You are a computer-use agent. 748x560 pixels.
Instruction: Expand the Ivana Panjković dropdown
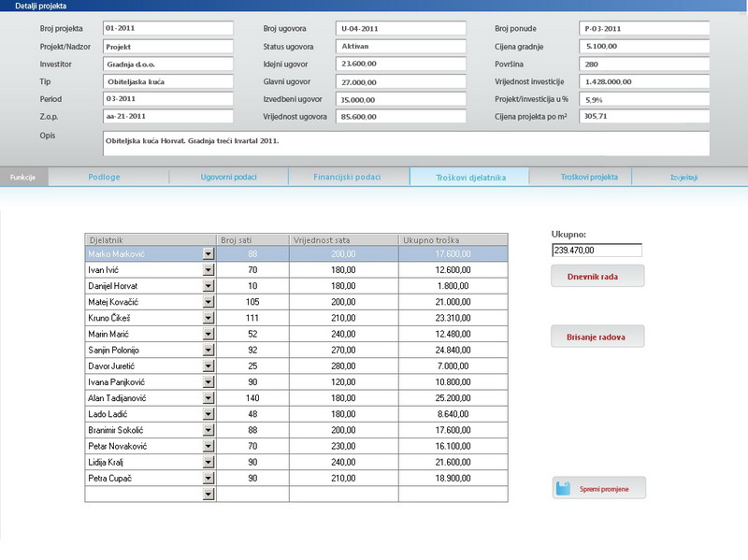tap(208, 382)
